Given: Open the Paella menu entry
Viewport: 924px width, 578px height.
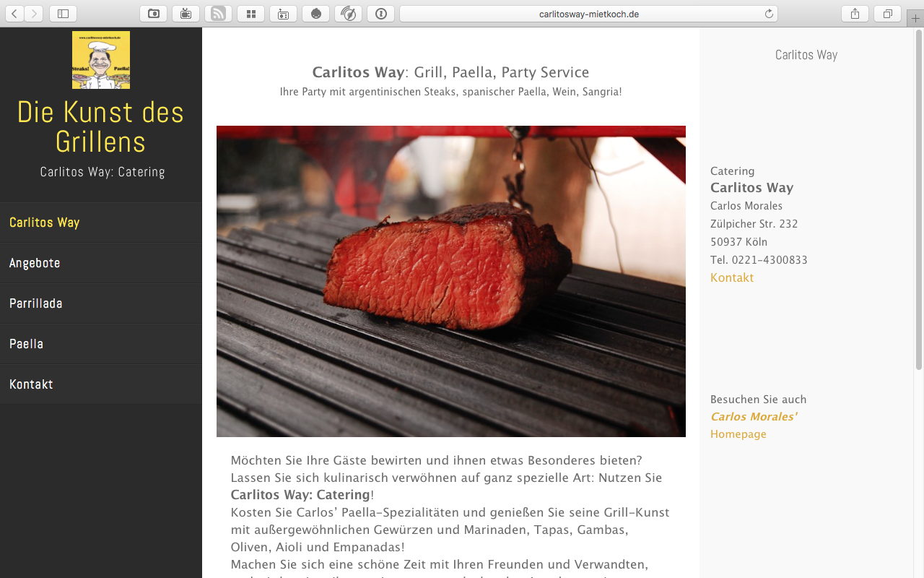Looking at the screenshot, I should click(101, 344).
